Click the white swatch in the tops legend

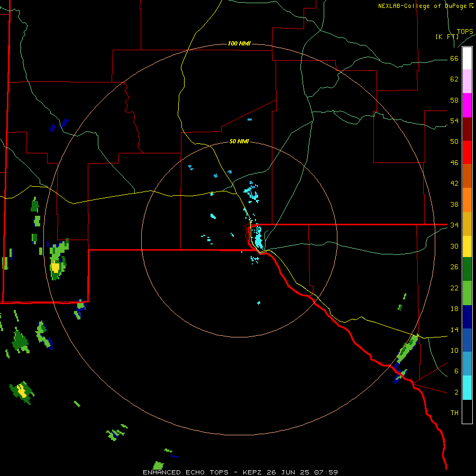pyautogui.click(x=467, y=58)
